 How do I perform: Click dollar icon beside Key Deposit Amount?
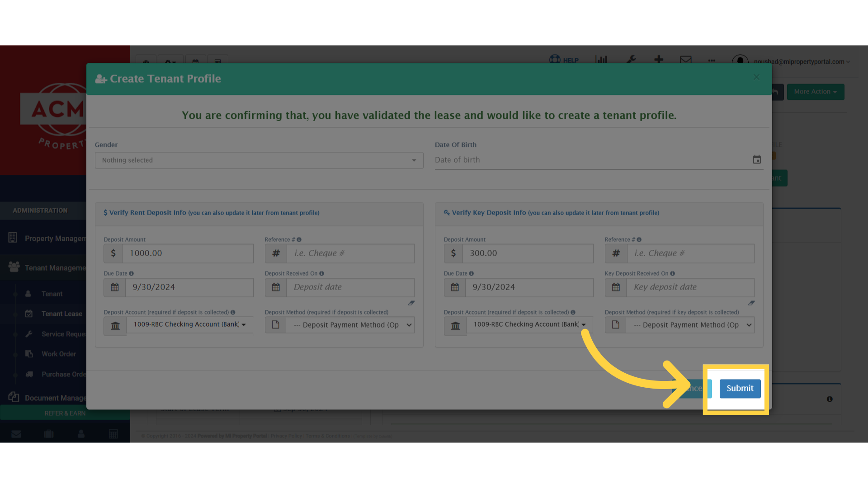coord(453,253)
